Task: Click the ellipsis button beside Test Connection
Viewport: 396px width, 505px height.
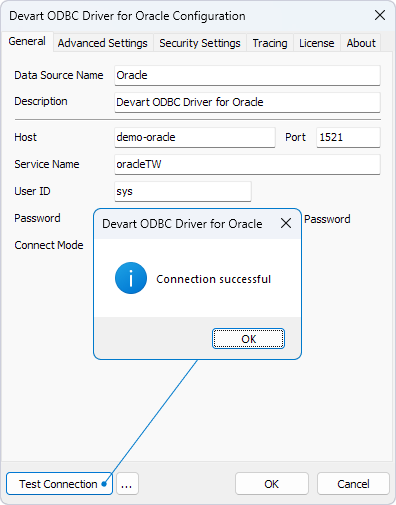Action: (127, 484)
